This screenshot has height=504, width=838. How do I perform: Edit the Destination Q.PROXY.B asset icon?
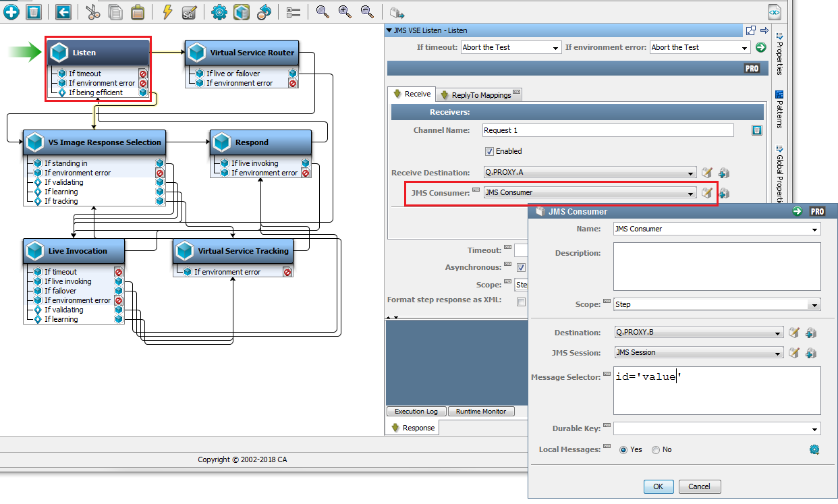click(794, 333)
